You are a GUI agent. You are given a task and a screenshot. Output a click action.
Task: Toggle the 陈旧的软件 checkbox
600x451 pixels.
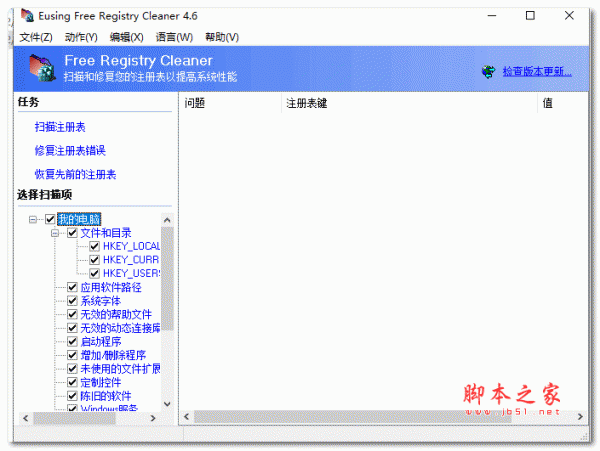[72, 396]
